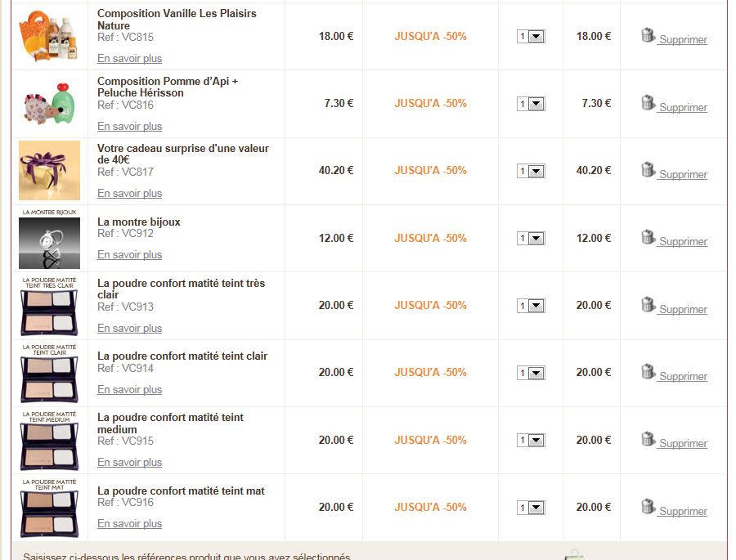Screen dimensions: 736x560
Task: Click the Pomme d'Api hedgehog plush image
Action: point(49,104)
